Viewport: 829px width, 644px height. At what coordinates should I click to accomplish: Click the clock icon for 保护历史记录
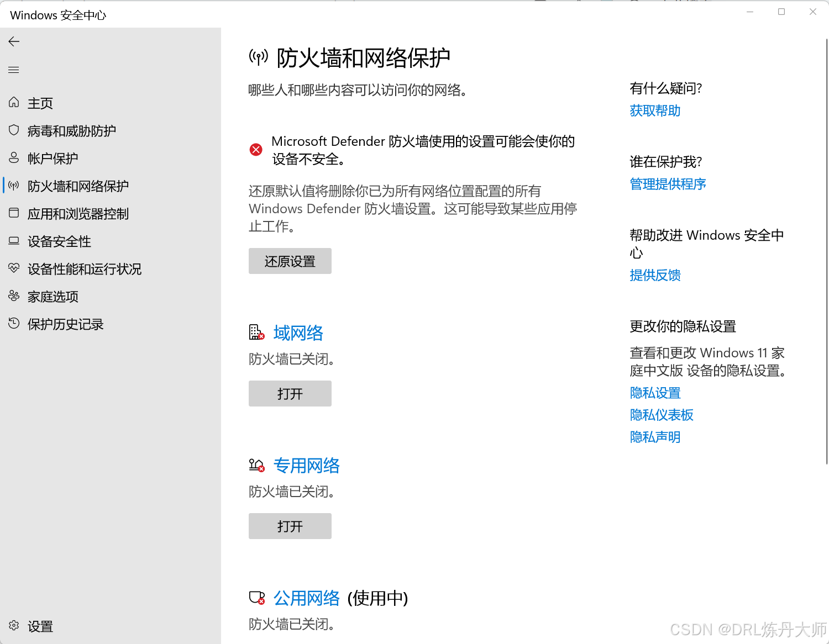14,323
